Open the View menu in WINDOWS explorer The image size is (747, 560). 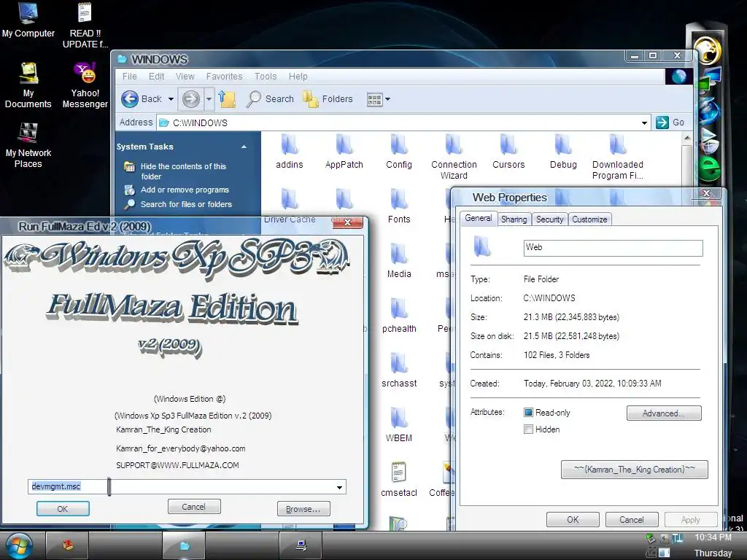click(x=185, y=76)
